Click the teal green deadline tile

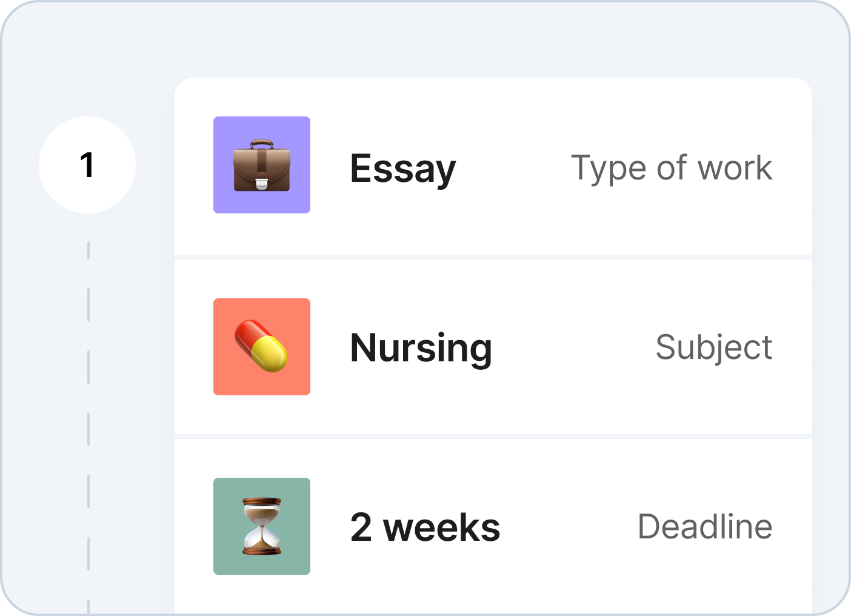click(x=262, y=526)
